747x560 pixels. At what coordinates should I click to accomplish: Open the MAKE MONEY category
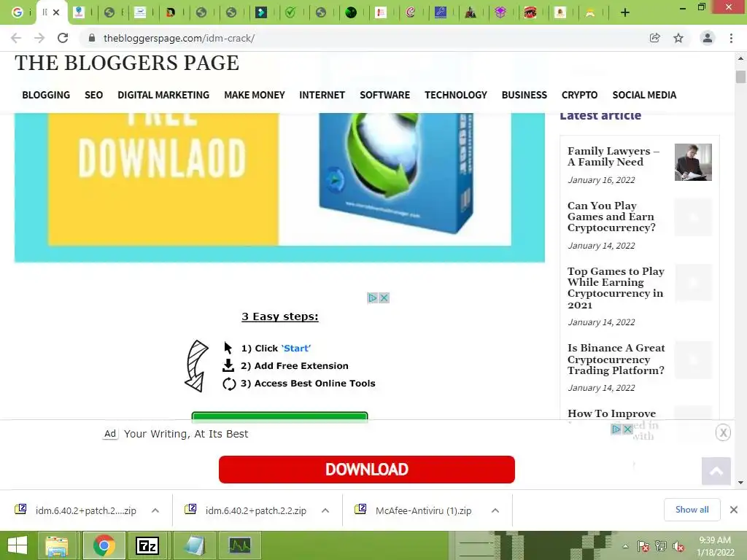[x=255, y=95]
